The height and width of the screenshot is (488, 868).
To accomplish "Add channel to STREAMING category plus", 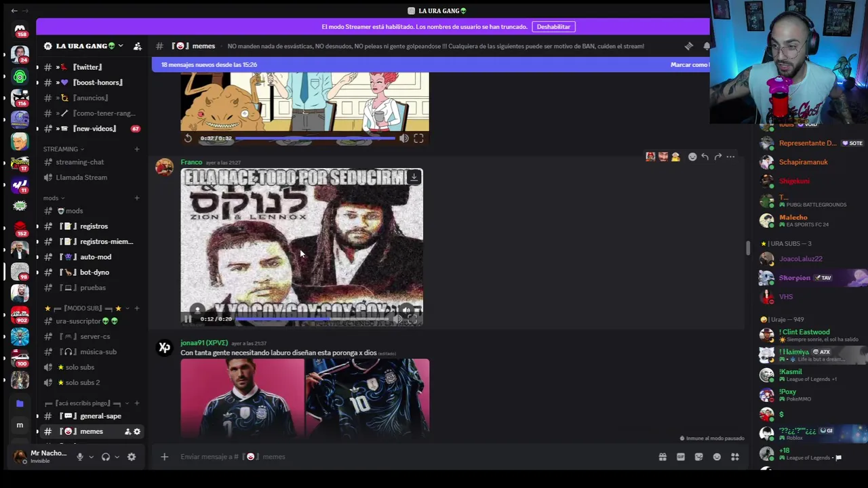I will (137, 149).
